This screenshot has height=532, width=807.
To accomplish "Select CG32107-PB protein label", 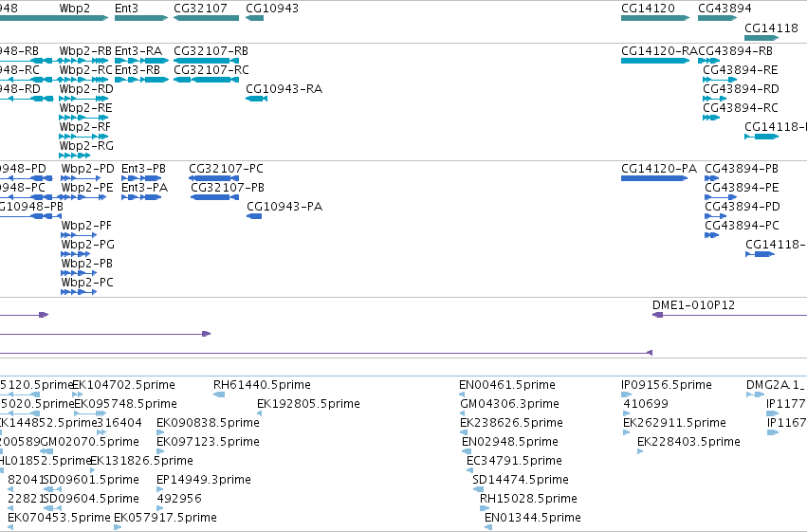I will tap(228, 187).
